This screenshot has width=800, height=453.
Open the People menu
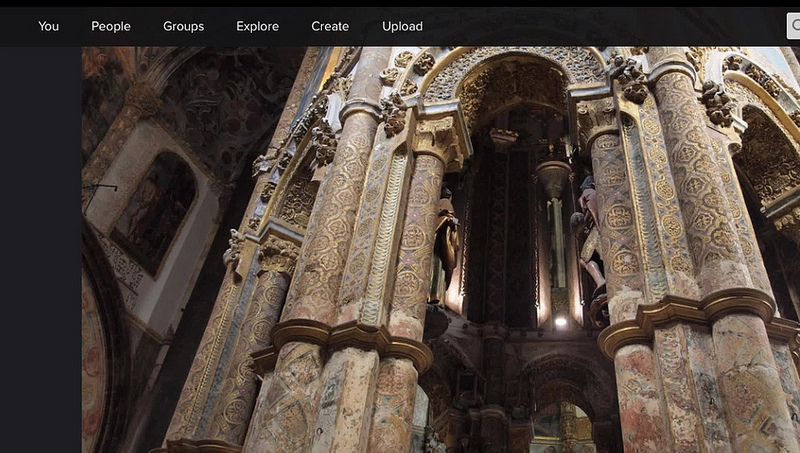tap(111, 26)
